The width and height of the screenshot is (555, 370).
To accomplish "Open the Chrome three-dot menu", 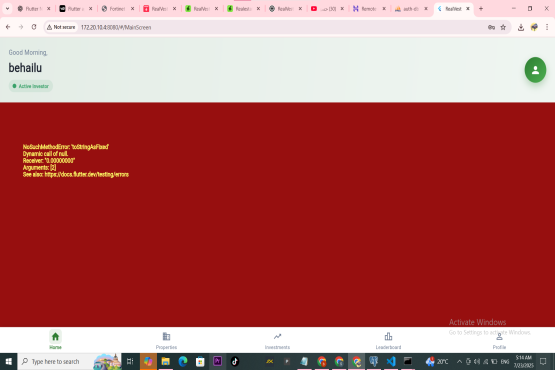I will click(547, 27).
